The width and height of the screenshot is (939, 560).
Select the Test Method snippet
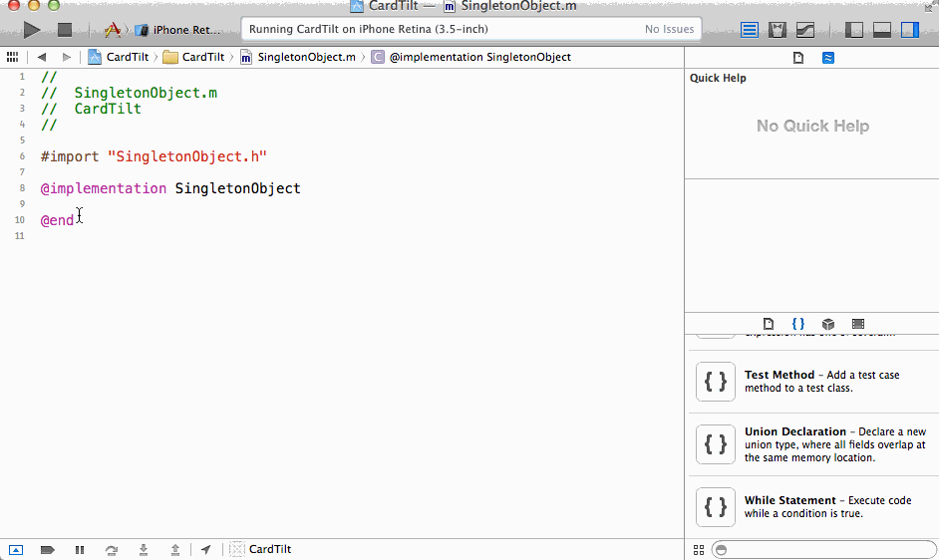(x=813, y=382)
